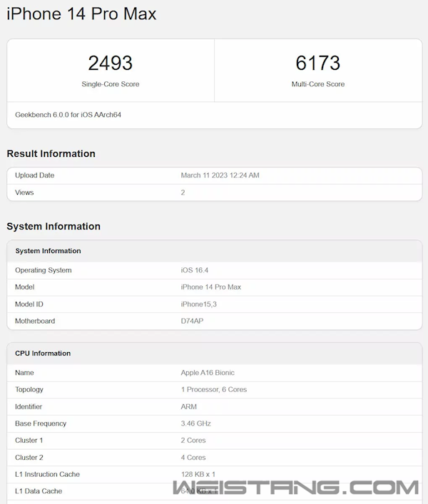Screen dimensions: 428x504
Task: Click the large System Information section heading
Action: pyautogui.click(x=53, y=226)
